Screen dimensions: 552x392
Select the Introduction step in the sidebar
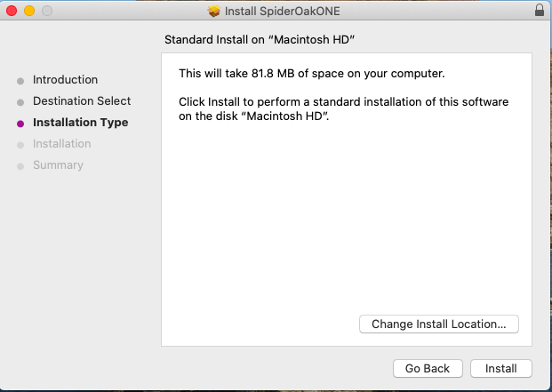[x=65, y=80]
